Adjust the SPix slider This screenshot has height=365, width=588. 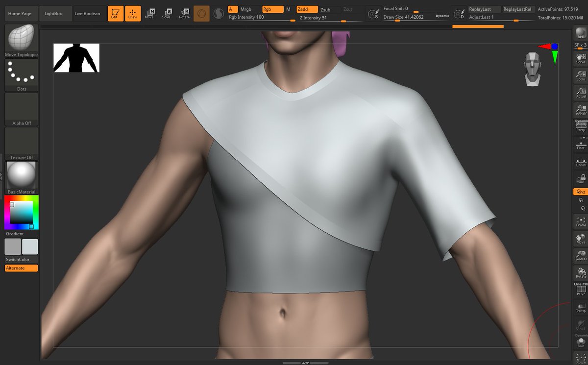coord(581,46)
